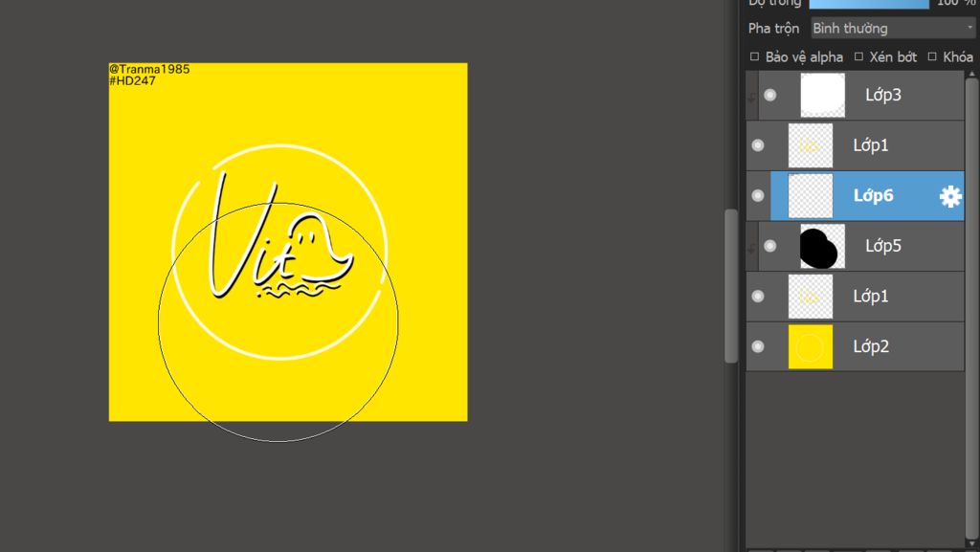Click the clipping arrow icon beside Lớp3
980x552 pixels.
751,97
